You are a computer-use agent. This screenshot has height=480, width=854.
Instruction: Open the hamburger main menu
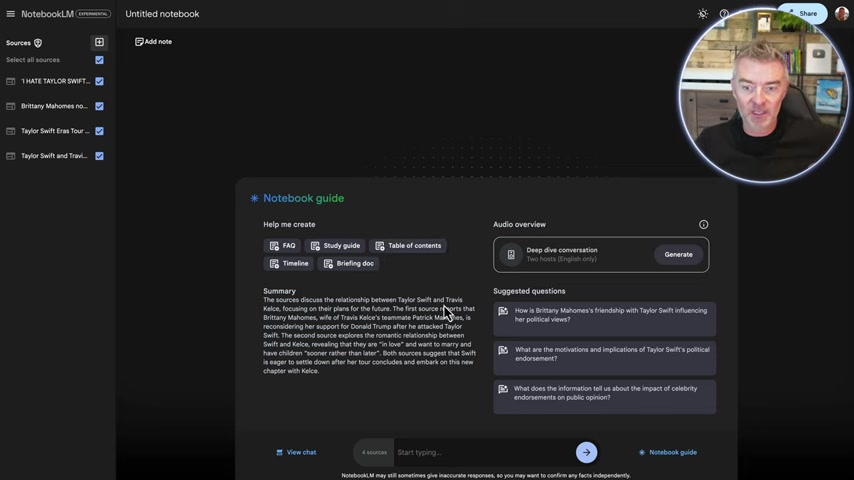(x=10, y=14)
